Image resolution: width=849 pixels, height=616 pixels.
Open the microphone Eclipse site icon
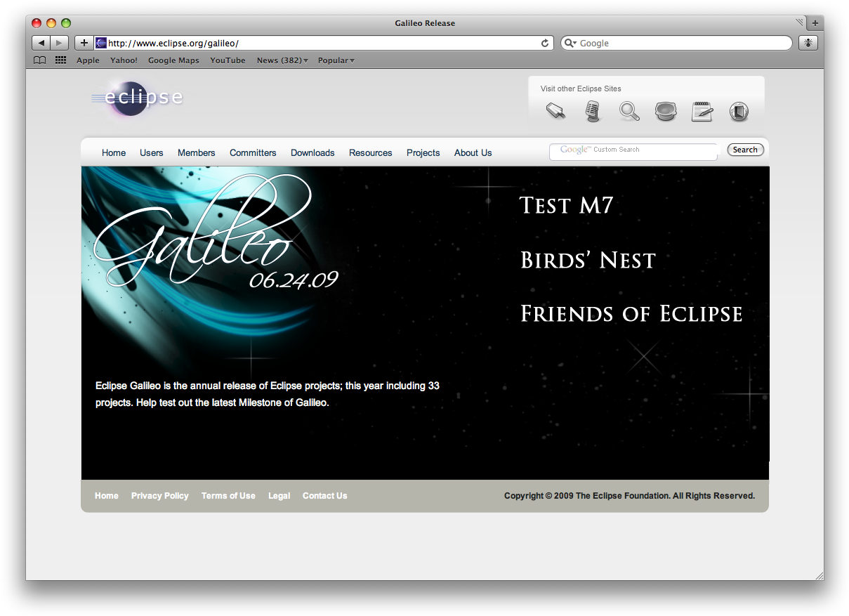click(x=592, y=111)
